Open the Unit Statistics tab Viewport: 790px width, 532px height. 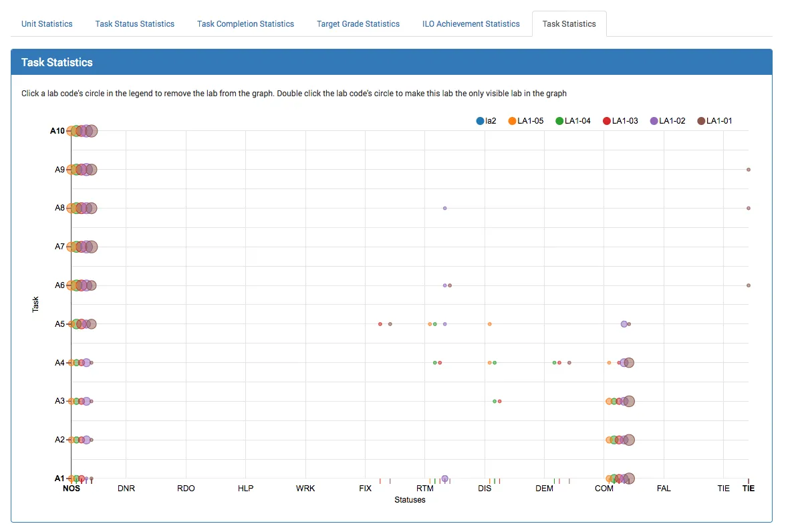47,24
